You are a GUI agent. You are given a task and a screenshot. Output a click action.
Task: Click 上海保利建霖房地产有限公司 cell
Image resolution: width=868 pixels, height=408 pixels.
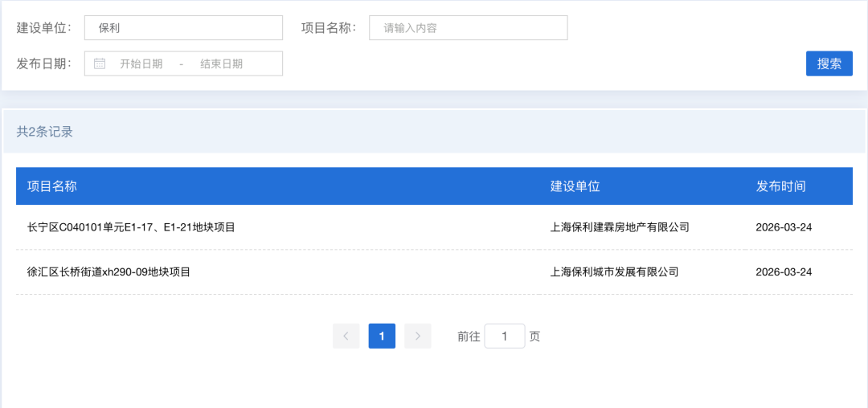(620, 226)
